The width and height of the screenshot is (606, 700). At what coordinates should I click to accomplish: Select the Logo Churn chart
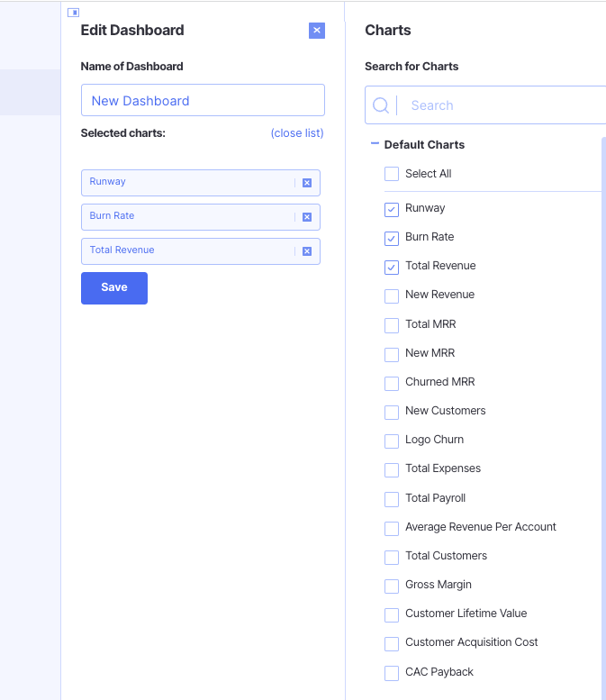click(392, 441)
